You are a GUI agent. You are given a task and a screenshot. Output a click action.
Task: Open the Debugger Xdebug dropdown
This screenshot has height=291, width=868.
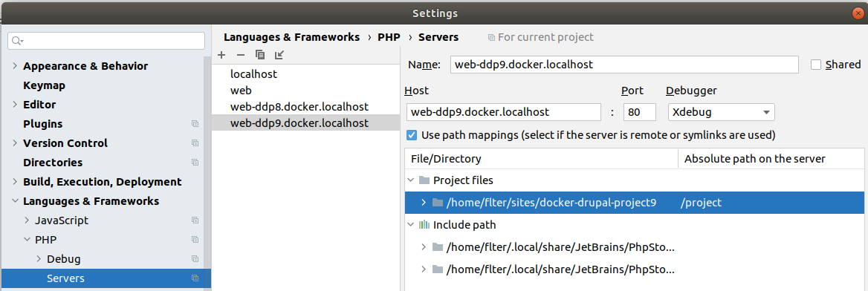click(x=722, y=112)
